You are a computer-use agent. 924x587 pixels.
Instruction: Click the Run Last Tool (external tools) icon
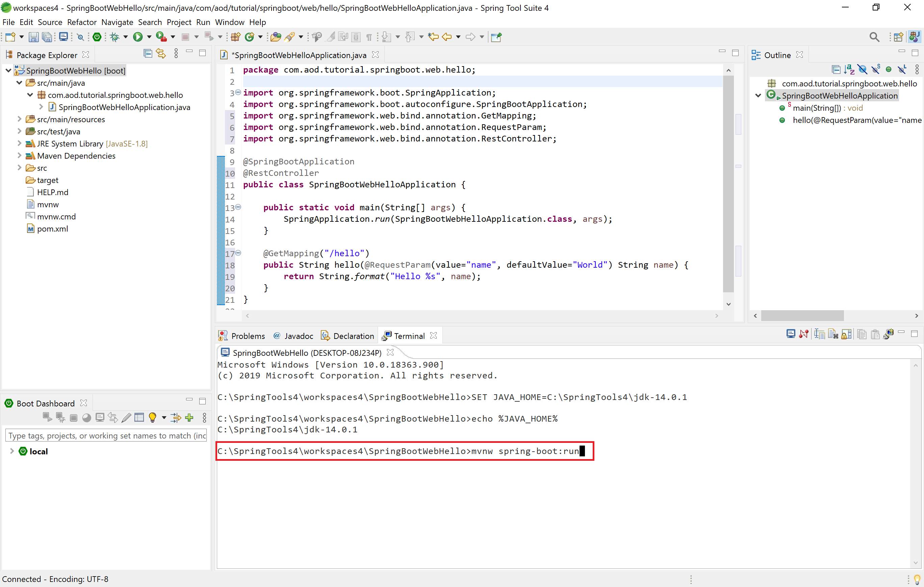pos(161,37)
